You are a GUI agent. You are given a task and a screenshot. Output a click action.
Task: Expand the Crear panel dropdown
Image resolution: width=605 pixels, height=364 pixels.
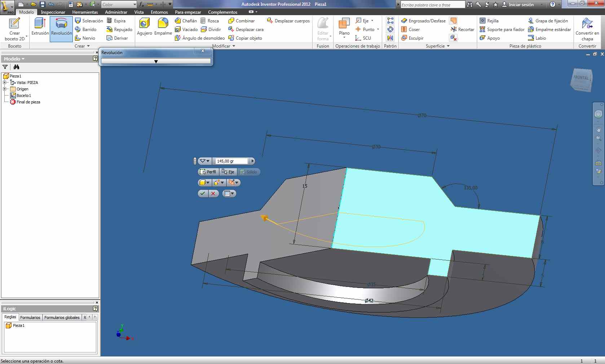point(82,46)
